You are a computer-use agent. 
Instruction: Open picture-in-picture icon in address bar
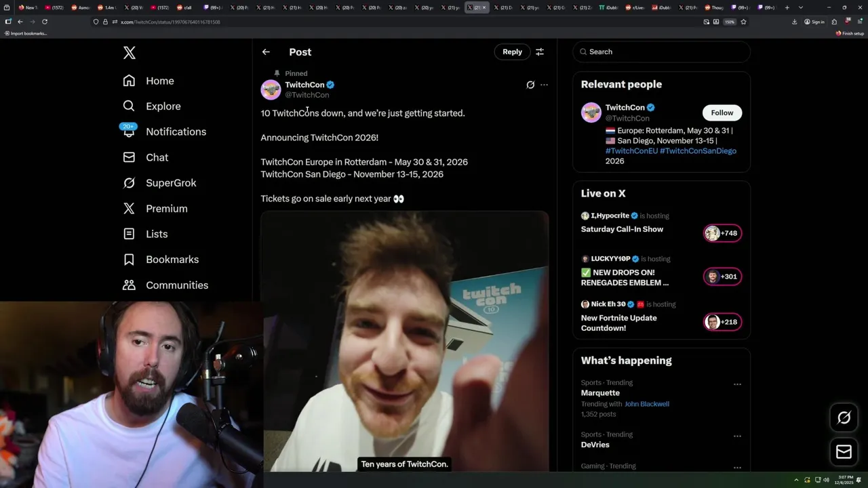706,22
